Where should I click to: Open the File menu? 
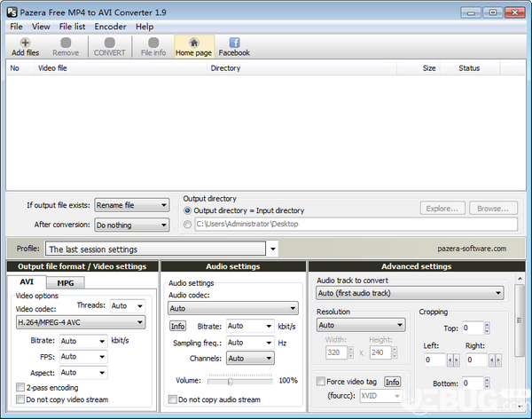tap(16, 27)
